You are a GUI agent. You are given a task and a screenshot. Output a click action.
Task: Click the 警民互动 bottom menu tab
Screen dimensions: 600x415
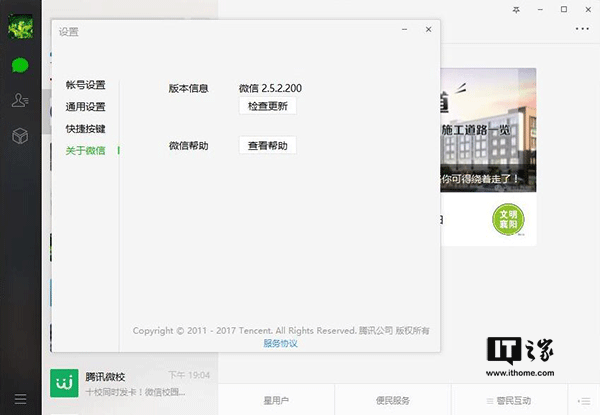coord(509,400)
